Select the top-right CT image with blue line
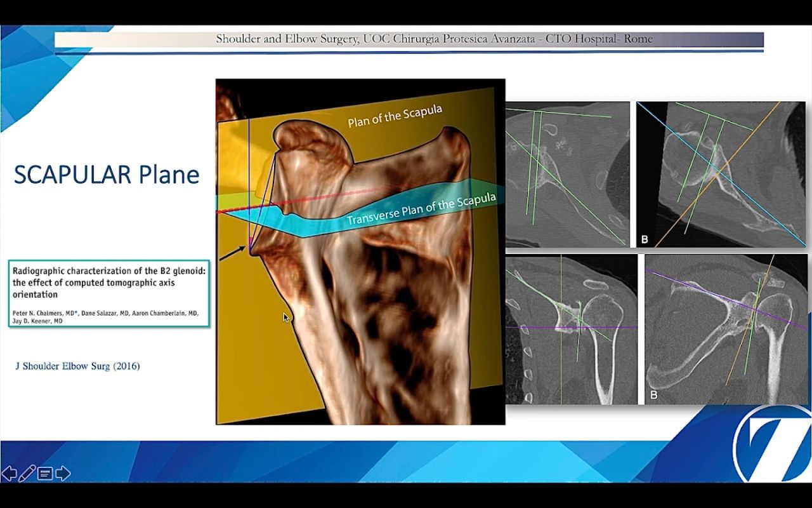812x508 pixels. (721, 174)
